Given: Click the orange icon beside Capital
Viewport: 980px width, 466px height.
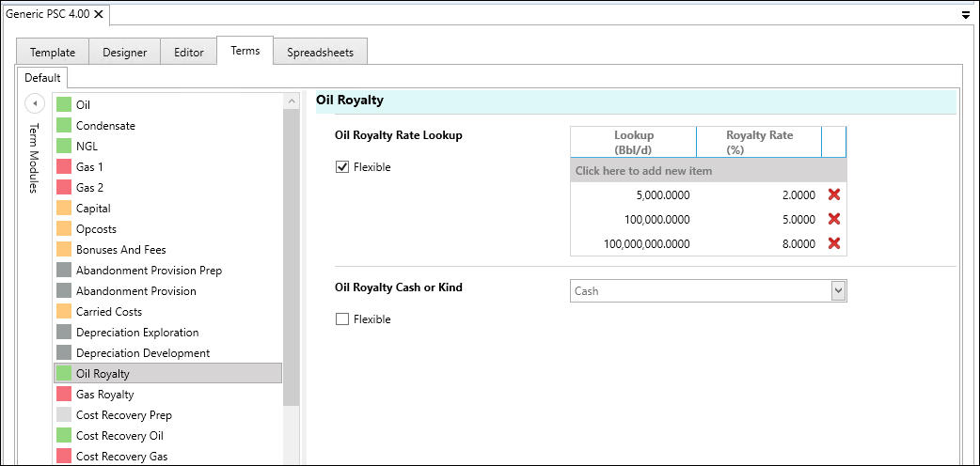Looking at the screenshot, I should click(64, 209).
